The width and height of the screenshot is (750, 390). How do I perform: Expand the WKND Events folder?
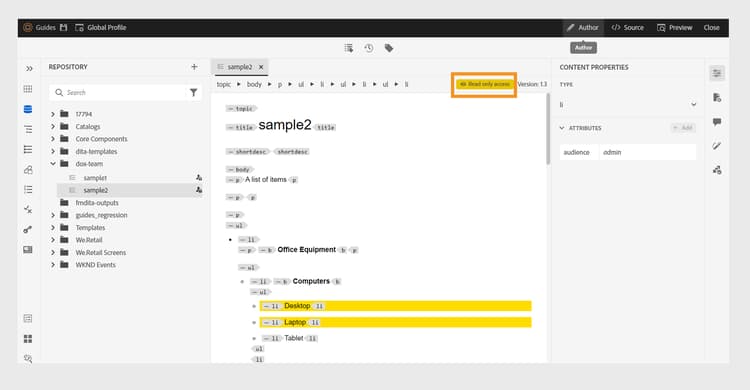53,265
